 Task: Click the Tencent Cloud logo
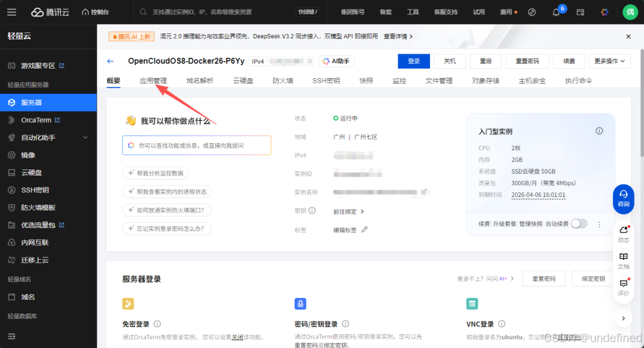(50, 12)
